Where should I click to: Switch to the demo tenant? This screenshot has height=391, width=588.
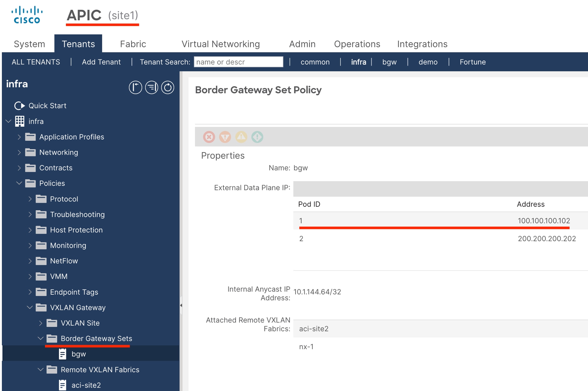click(x=428, y=62)
